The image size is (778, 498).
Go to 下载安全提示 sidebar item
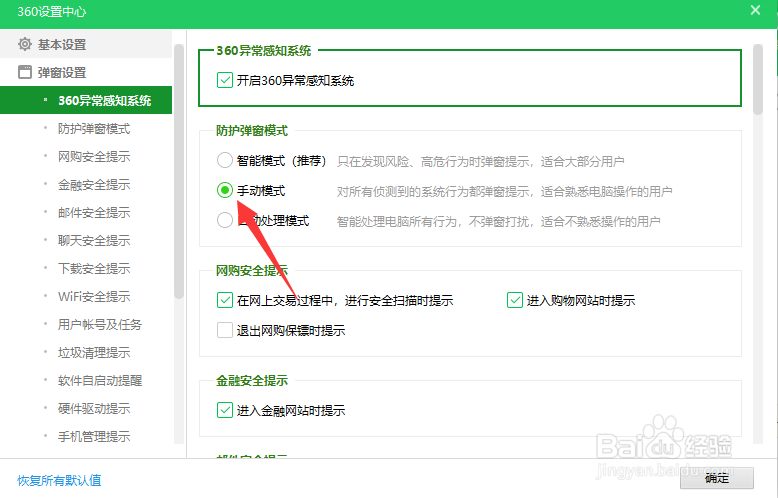[94, 268]
